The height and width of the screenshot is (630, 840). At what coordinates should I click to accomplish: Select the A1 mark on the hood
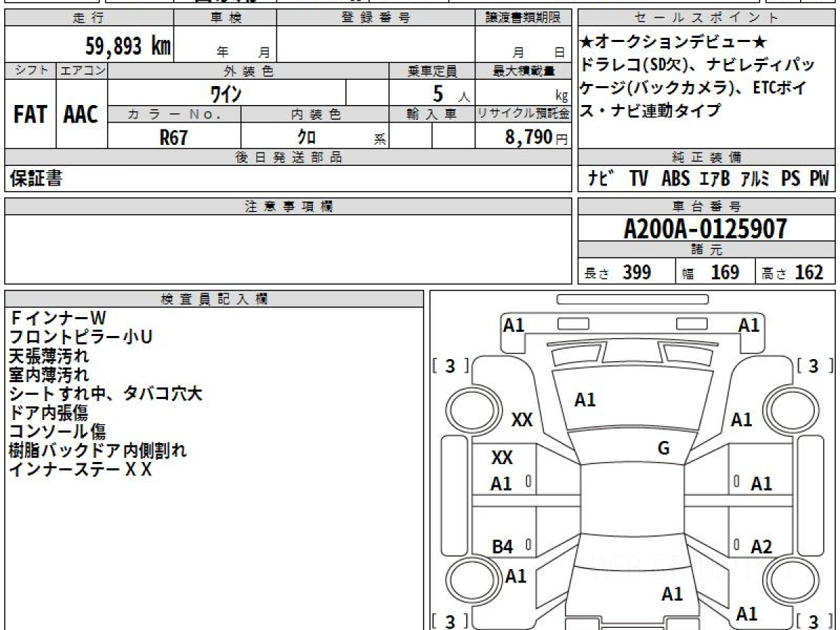click(x=585, y=400)
